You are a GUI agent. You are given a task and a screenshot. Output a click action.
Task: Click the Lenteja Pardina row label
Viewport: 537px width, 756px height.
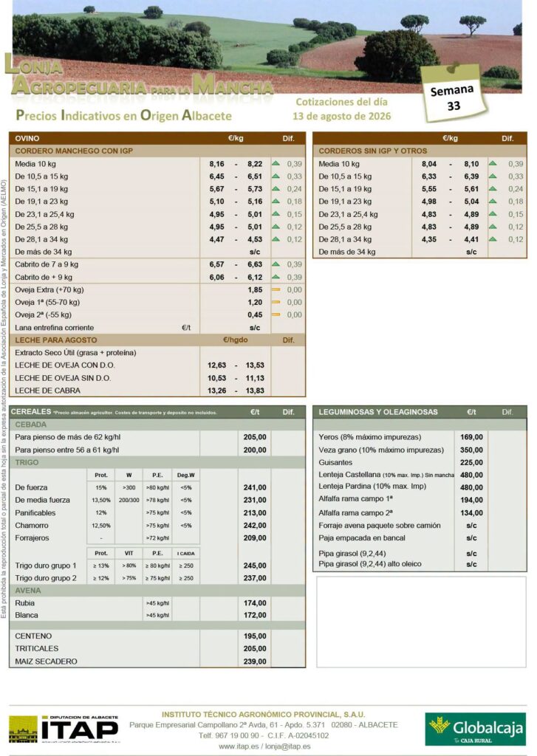(x=372, y=487)
